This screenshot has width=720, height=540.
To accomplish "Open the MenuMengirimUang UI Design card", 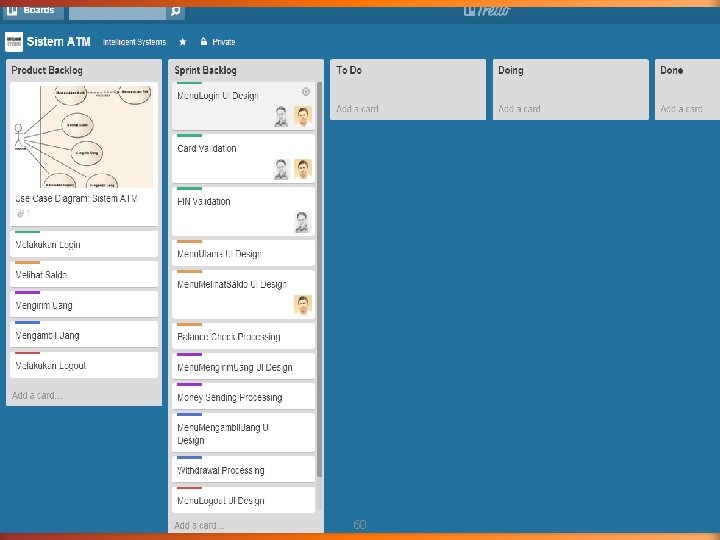I will coord(243,366).
